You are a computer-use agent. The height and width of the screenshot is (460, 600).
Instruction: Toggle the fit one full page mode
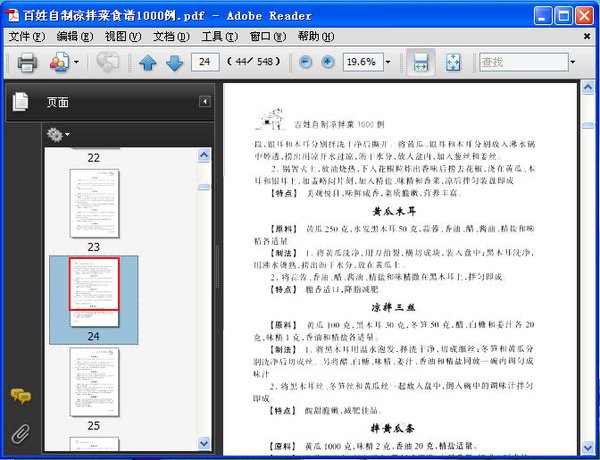452,62
